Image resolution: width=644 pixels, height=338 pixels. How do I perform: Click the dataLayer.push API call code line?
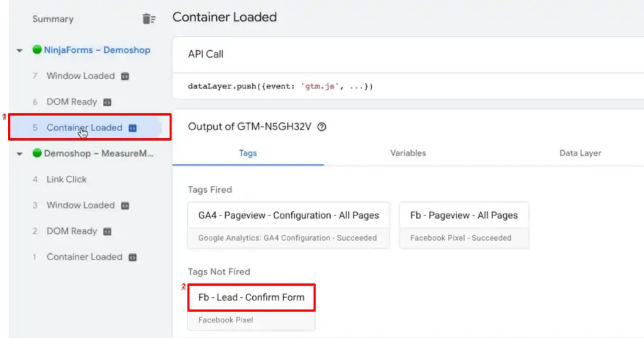(x=280, y=87)
